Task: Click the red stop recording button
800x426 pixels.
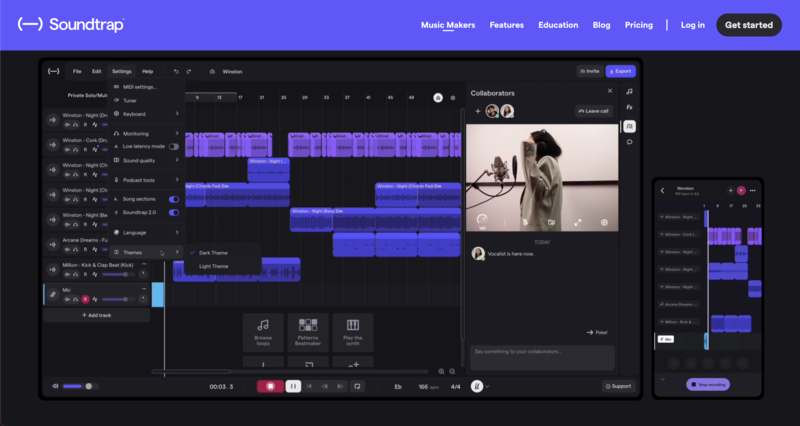Action: click(x=270, y=386)
